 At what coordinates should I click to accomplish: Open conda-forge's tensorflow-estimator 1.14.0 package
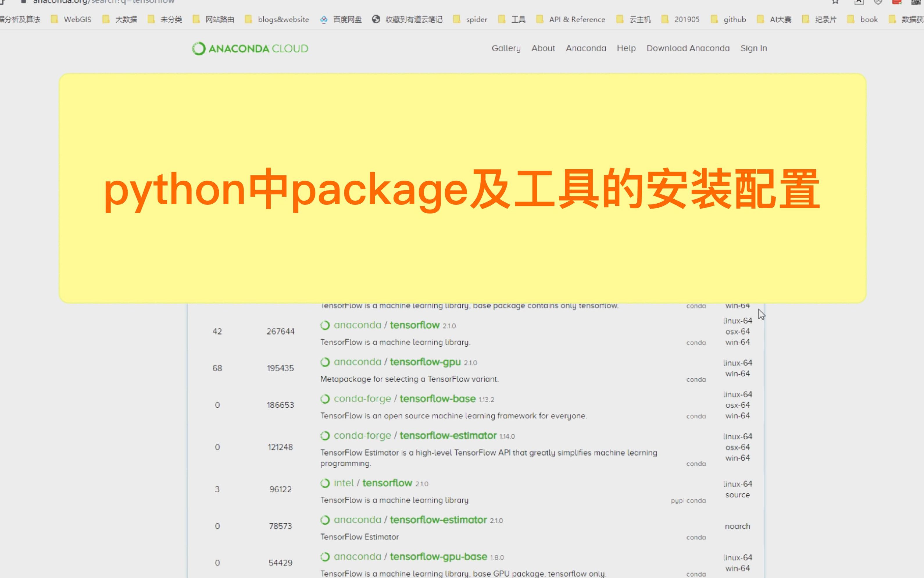(x=448, y=435)
